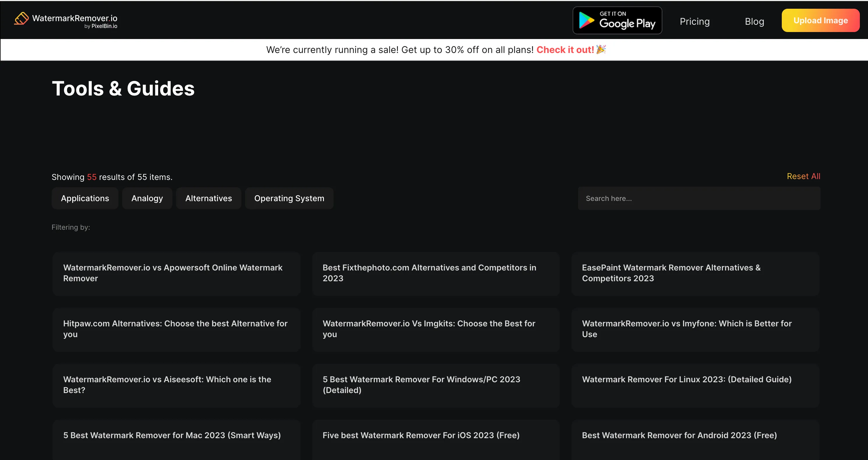The image size is (868, 460).
Task: Open the Alternatives filter
Action: click(208, 198)
